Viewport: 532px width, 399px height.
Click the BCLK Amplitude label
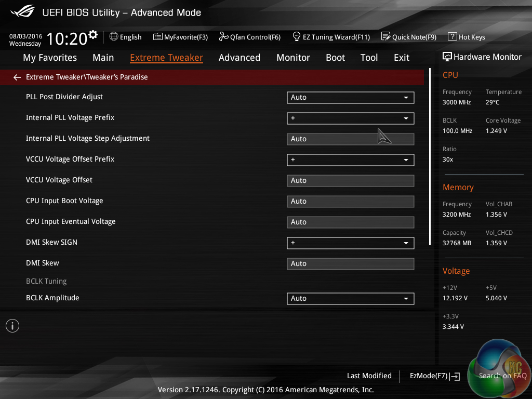pos(52,298)
